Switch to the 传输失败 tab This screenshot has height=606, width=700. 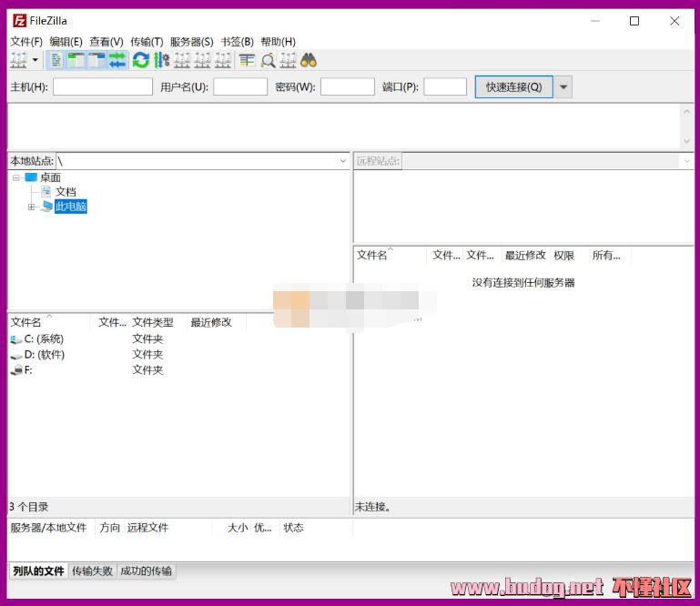pyautogui.click(x=92, y=571)
